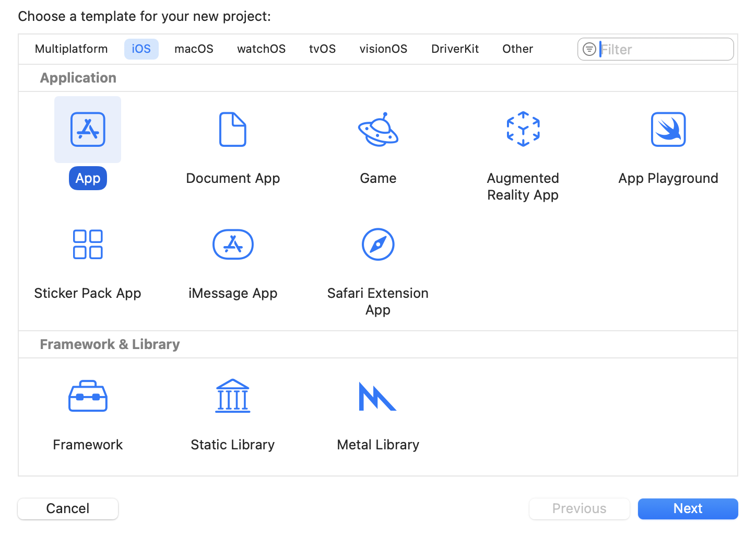Choose the Framework toolbox icon
The image size is (756, 534).
point(88,396)
